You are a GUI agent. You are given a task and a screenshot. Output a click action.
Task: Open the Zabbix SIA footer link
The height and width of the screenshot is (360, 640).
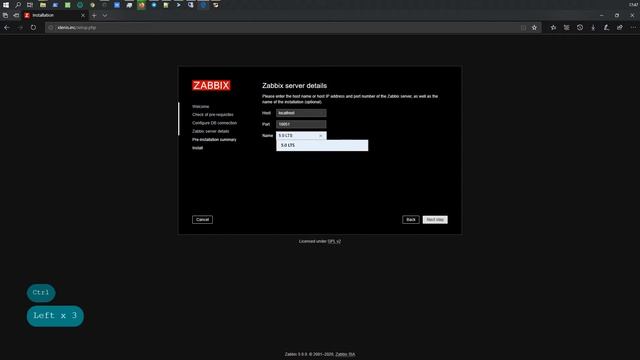pyautogui.click(x=345, y=354)
